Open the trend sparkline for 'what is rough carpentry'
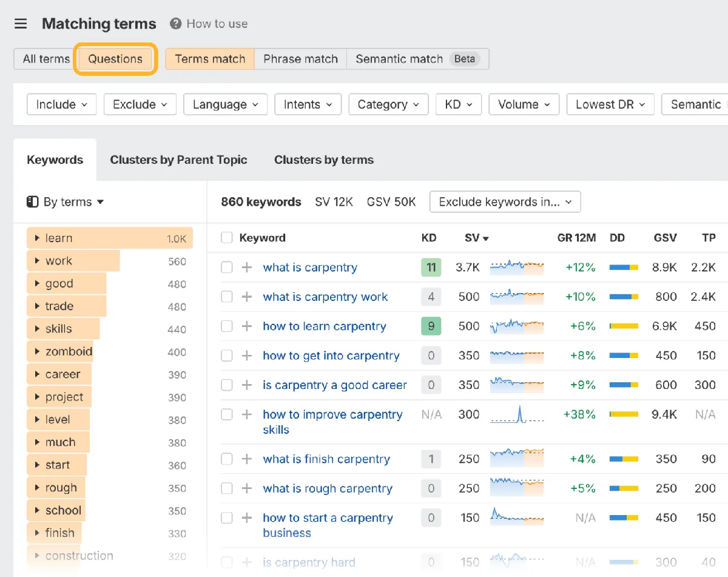This screenshot has width=728, height=577. pyautogui.click(x=517, y=487)
